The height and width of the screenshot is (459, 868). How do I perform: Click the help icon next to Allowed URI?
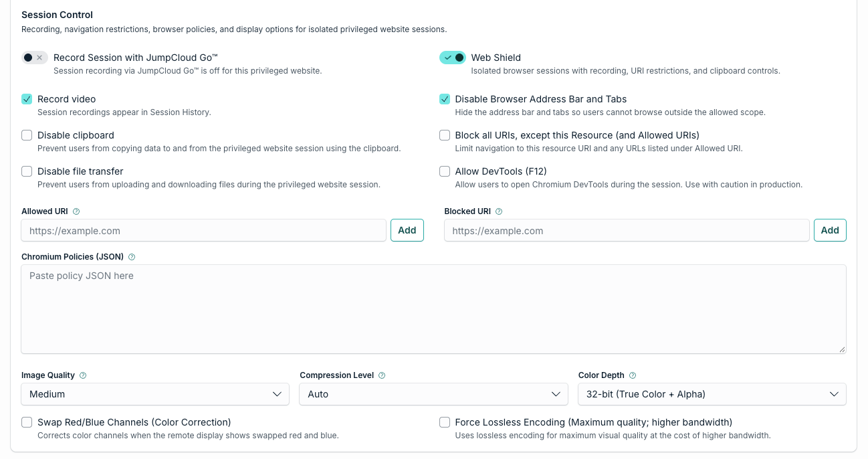click(76, 211)
